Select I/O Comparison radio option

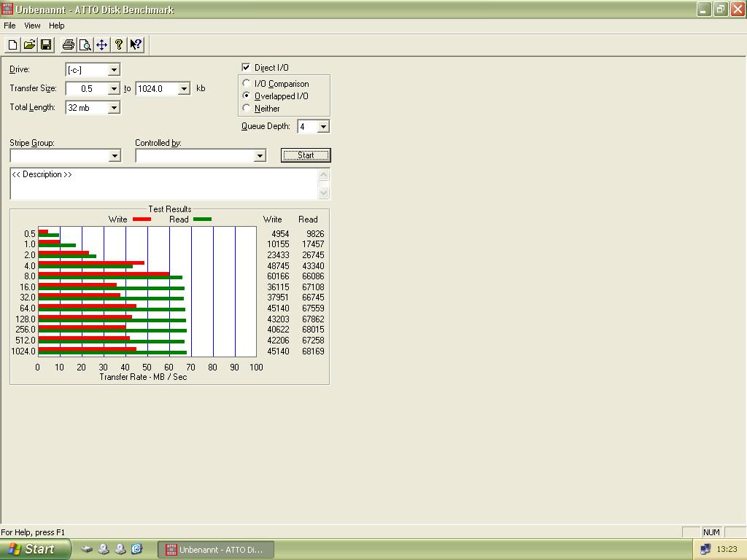(x=246, y=83)
